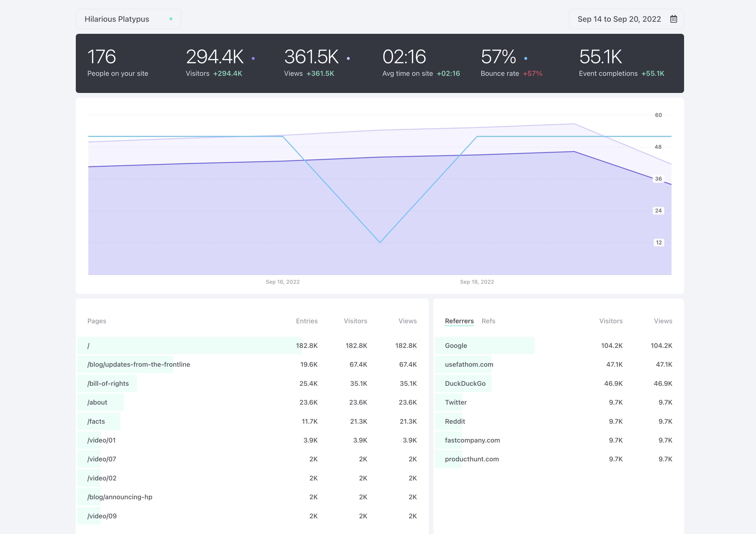
Task: Click the calendar icon in date picker
Action: [673, 19]
